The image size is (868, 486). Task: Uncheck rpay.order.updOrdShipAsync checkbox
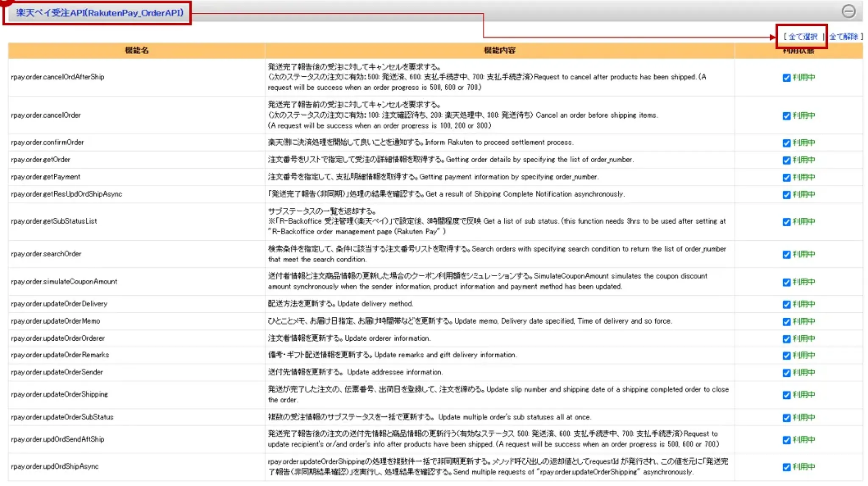786,467
